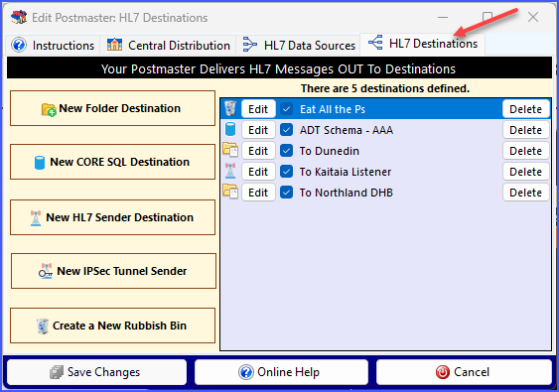Close the Edit Postmaster window
The width and height of the screenshot is (559, 392).
[x=533, y=17]
